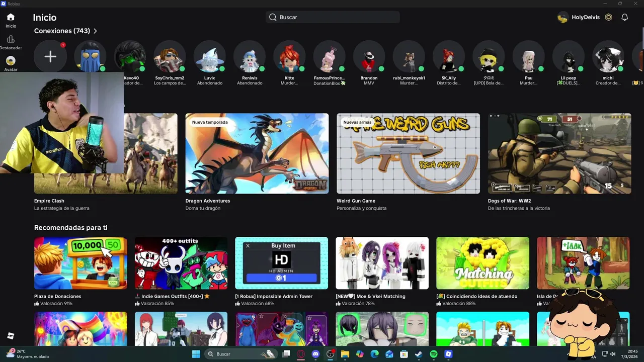Screen dimensions: 644x362
Task: Open Reniwis friend avatar
Action: click(250, 57)
